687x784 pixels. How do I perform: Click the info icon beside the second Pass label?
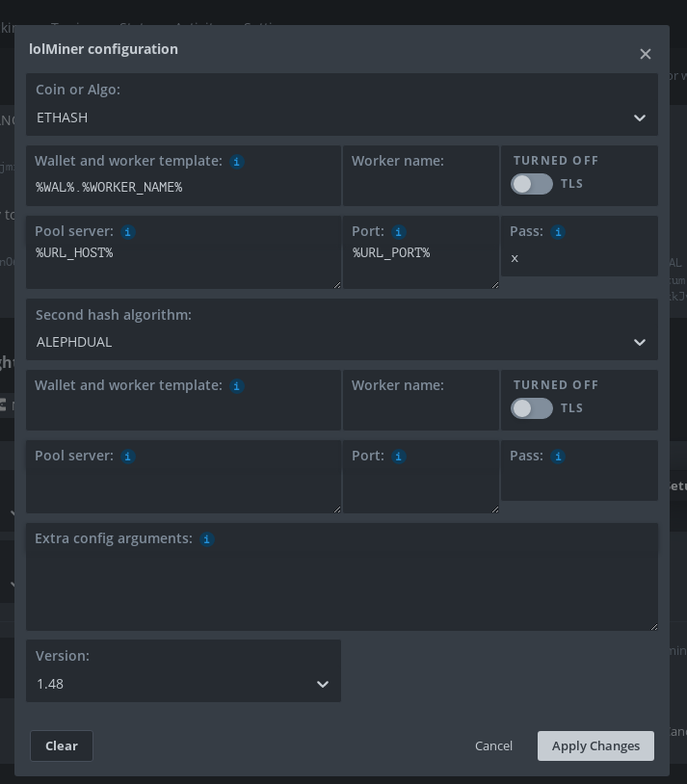pyautogui.click(x=558, y=457)
